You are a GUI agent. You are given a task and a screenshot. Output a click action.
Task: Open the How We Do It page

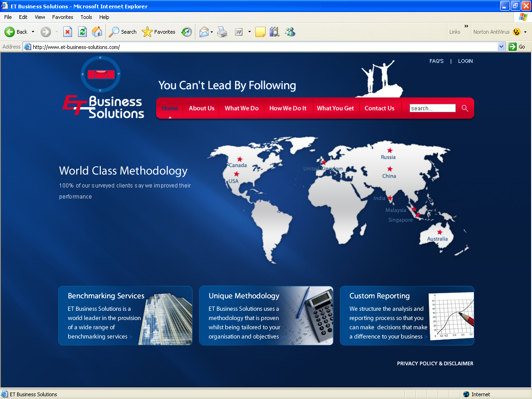point(288,108)
